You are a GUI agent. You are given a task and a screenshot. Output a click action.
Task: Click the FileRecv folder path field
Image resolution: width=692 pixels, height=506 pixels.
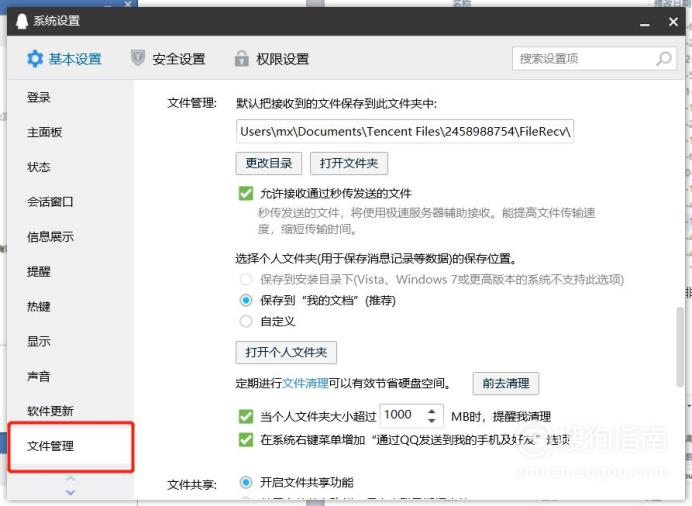click(405, 131)
